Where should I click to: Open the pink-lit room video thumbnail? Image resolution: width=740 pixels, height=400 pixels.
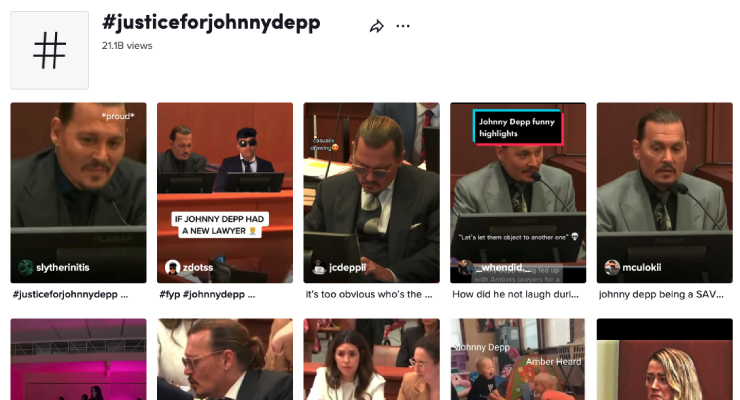tap(78, 359)
